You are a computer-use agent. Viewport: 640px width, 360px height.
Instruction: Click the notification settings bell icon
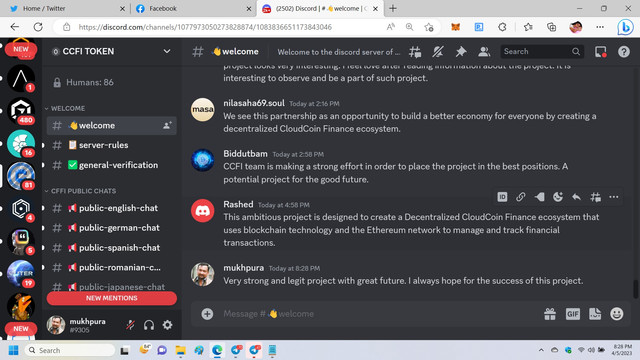(438, 52)
